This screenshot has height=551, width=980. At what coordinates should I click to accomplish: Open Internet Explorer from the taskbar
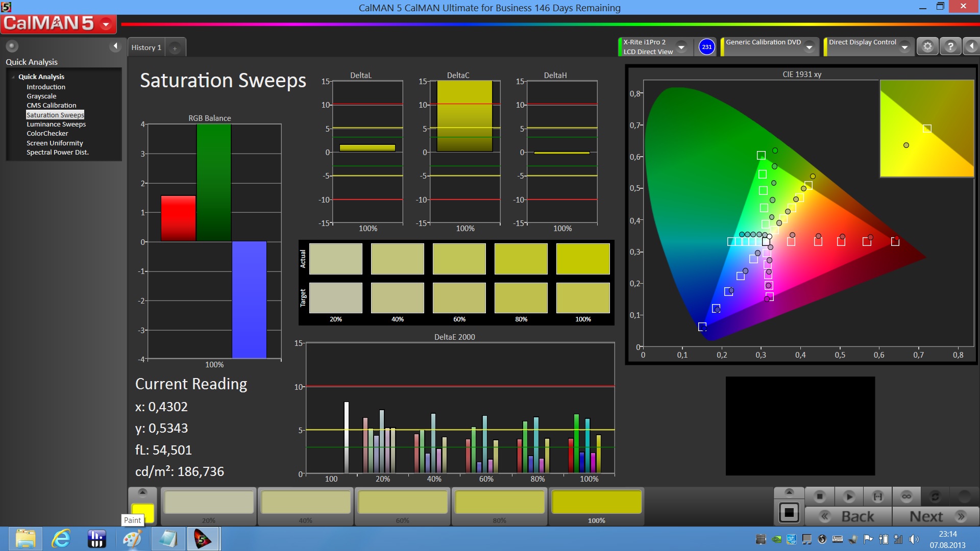tap(61, 539)
